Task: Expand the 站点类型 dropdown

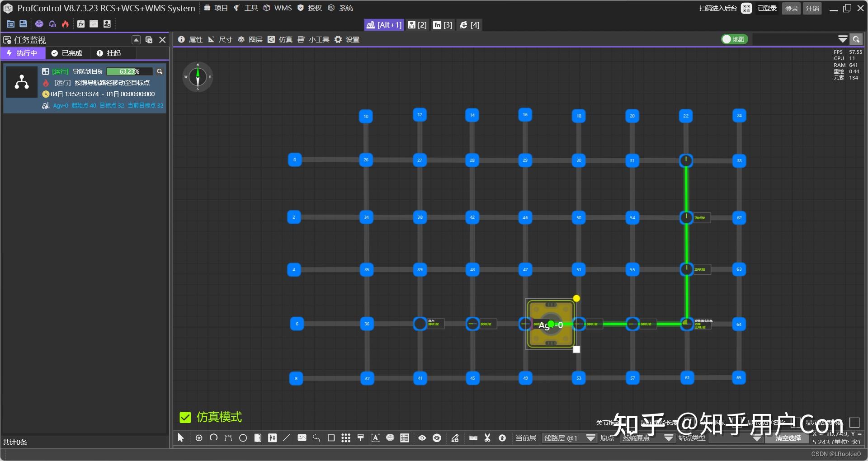Action: click(758, 438)
